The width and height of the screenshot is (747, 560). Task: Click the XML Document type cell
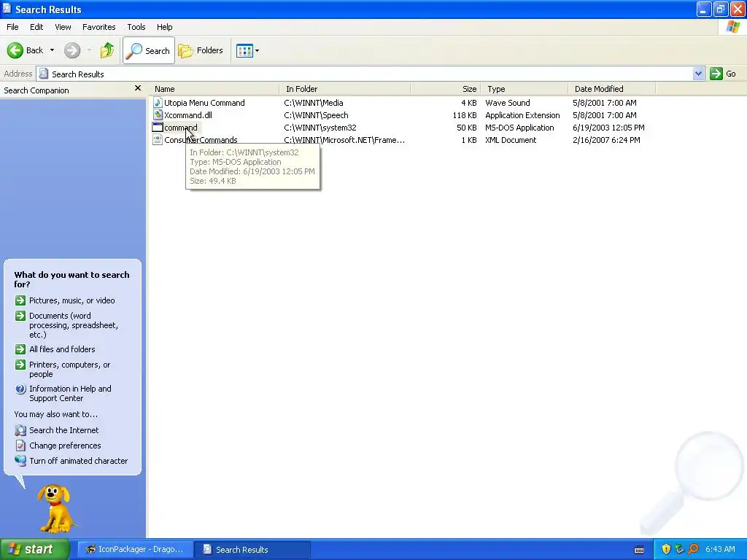pos(510,139)
